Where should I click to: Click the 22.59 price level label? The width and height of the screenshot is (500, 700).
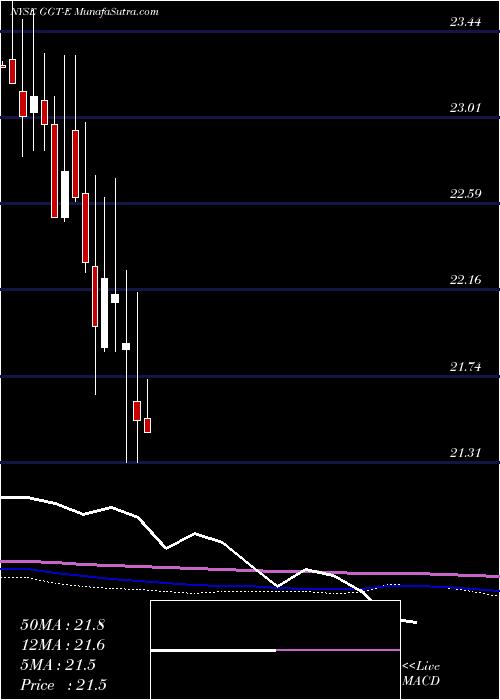(x=466, y=194)
